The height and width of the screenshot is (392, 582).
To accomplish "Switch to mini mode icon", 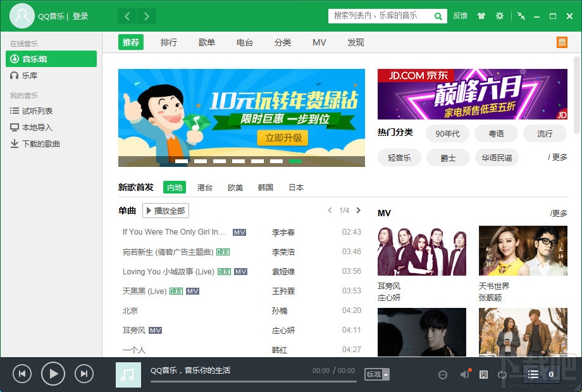I will (521, 16).
